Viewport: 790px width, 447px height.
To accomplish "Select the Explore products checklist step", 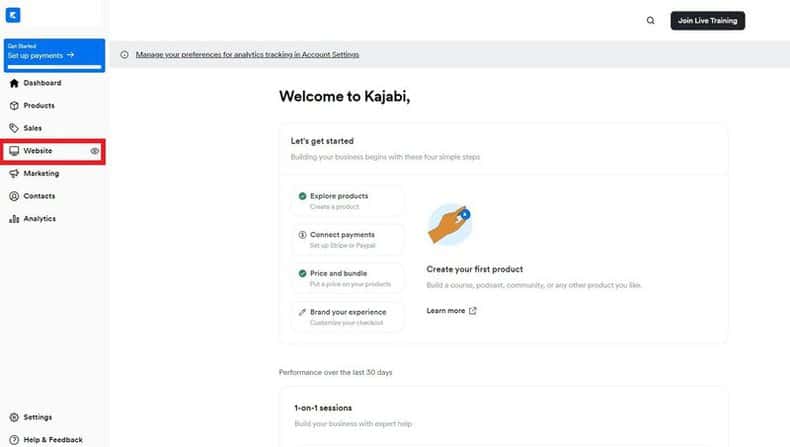I will [347, 201].
